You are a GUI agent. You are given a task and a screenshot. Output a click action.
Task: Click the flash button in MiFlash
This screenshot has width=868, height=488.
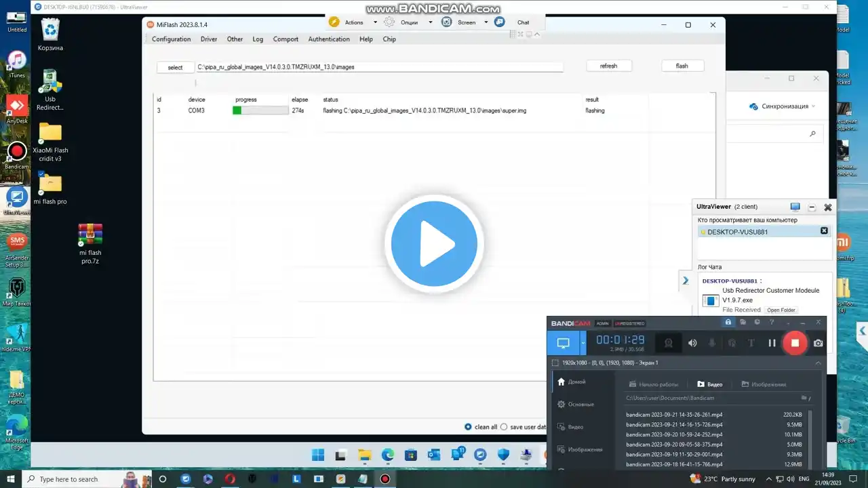[682, 66]
